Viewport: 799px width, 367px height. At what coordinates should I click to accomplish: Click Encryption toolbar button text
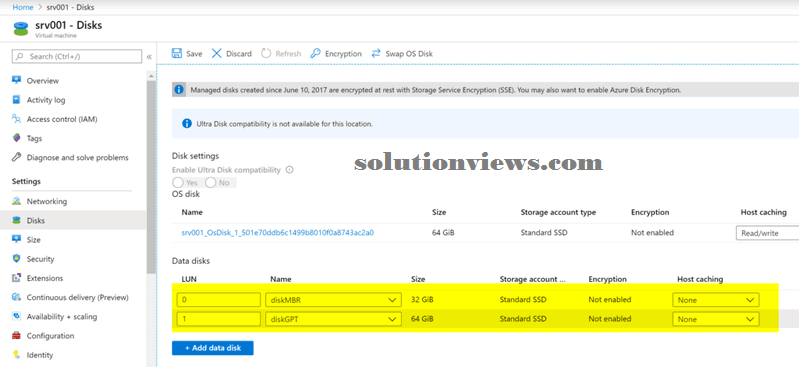pos(343,54)
